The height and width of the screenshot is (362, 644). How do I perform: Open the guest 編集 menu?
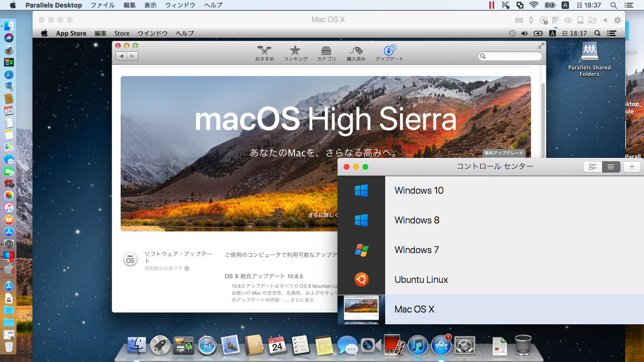point(100,33)
